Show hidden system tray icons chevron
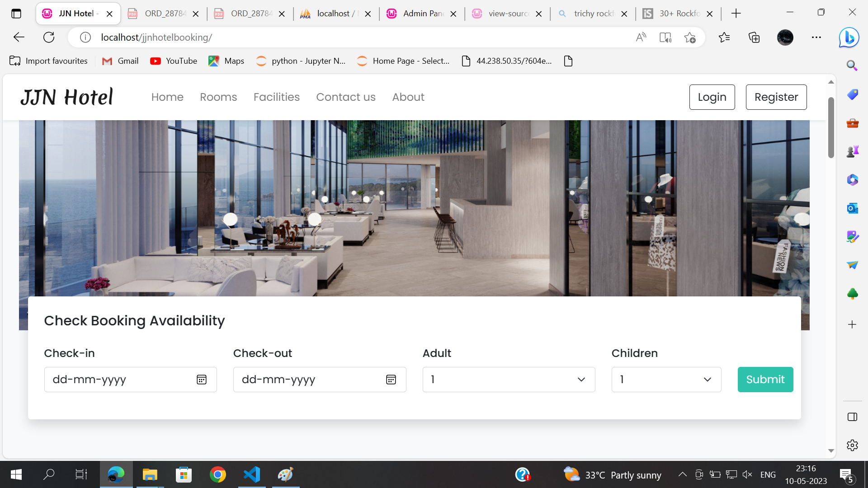Viewport: 868px width, 488px height. [x=683, y=474]
